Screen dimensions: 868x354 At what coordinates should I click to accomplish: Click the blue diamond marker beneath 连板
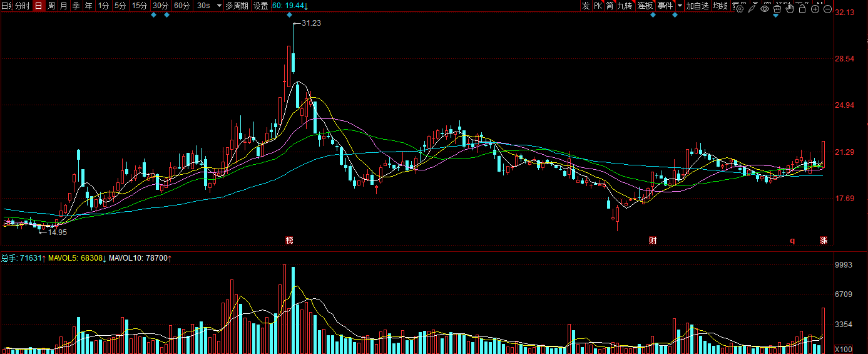point(653,15)
